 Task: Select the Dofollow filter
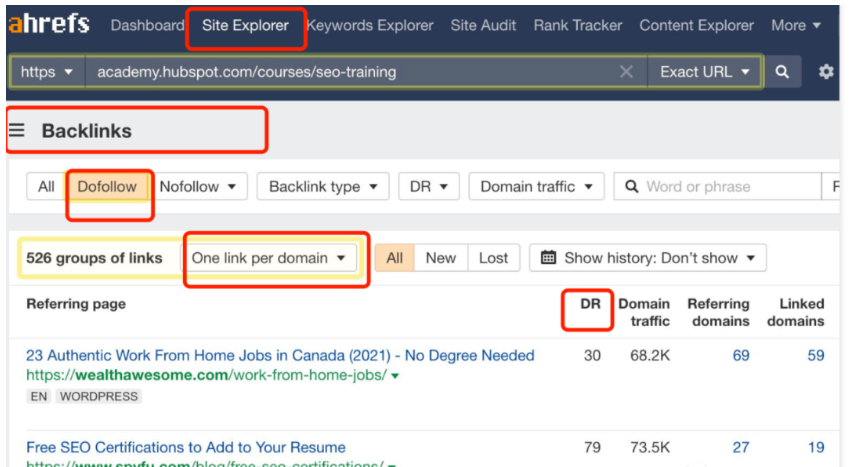(x=107, y=187)
